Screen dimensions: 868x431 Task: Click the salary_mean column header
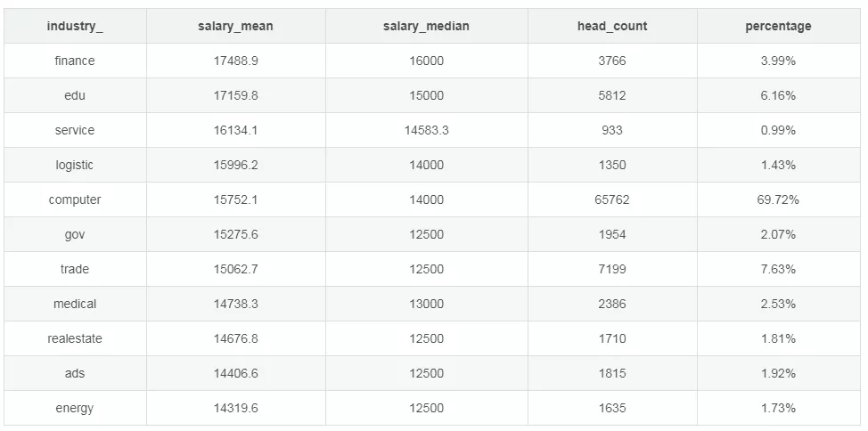point(236,26)
